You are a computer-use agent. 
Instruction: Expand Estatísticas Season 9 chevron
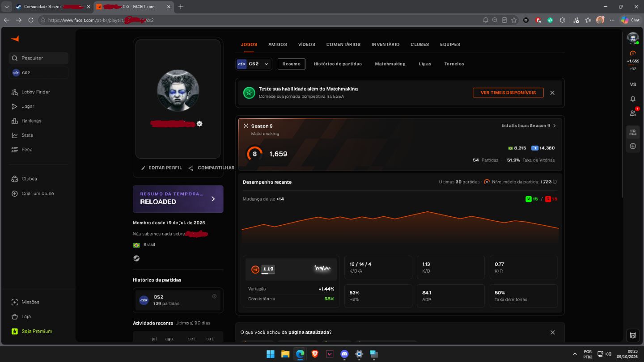(x=555, y=126)
